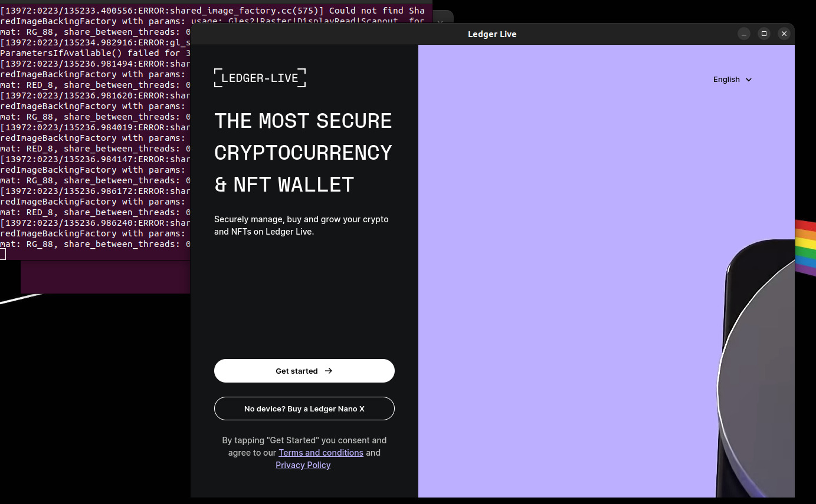
Task: Open the Terms and conditions link
Action: coord(321,453)
